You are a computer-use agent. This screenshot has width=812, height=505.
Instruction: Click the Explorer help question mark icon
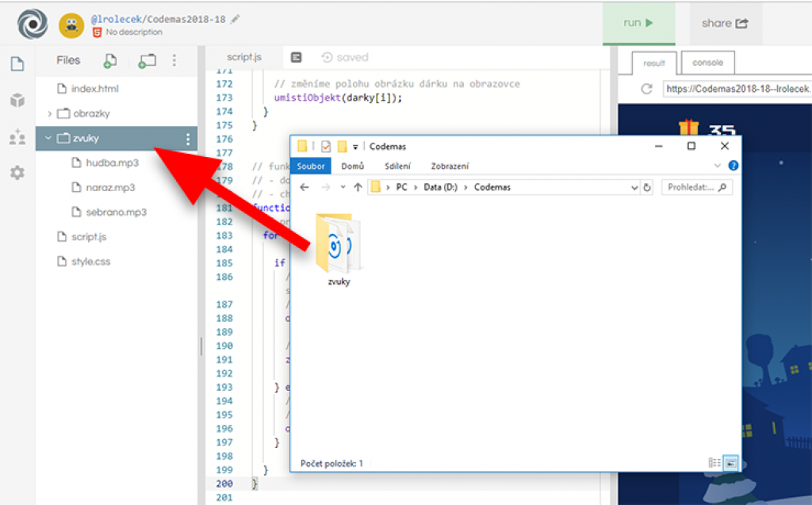tap(733, 166)
